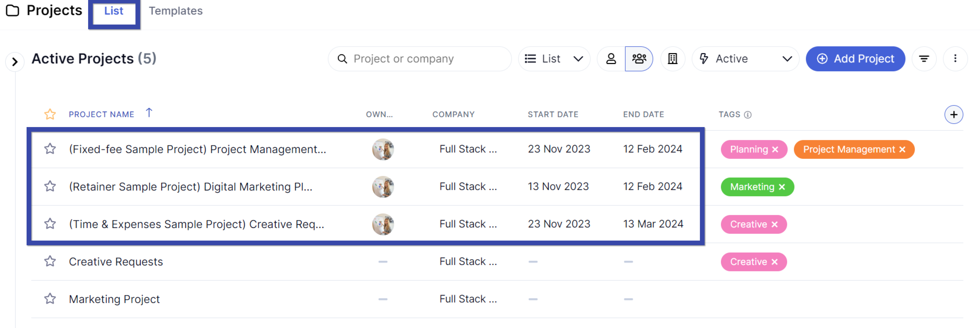
Task: Star the Creative Requests project
Action: tap(50, 261)
